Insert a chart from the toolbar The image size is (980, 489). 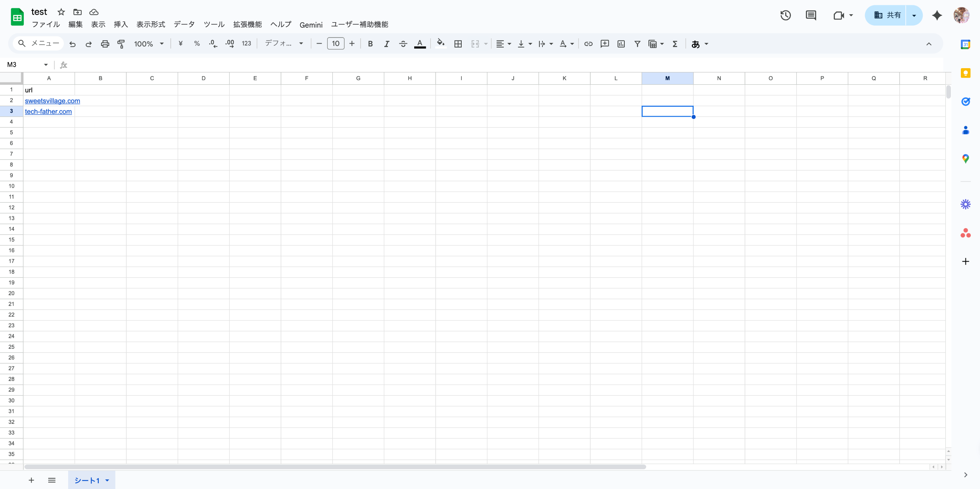pos(621,44)
